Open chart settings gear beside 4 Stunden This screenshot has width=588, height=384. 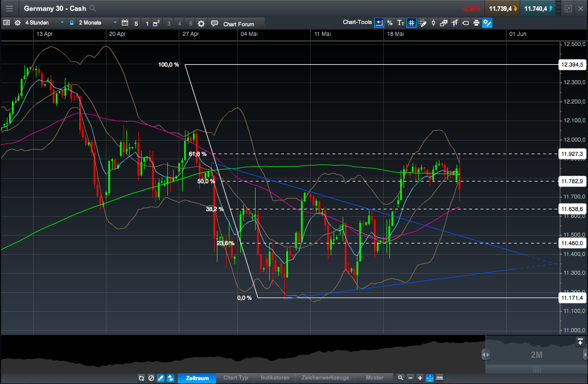[17, 23]
